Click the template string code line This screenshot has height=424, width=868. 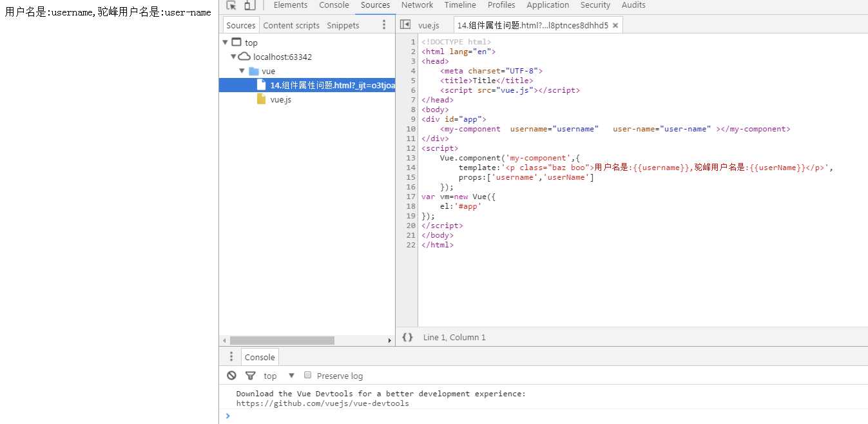646,168
